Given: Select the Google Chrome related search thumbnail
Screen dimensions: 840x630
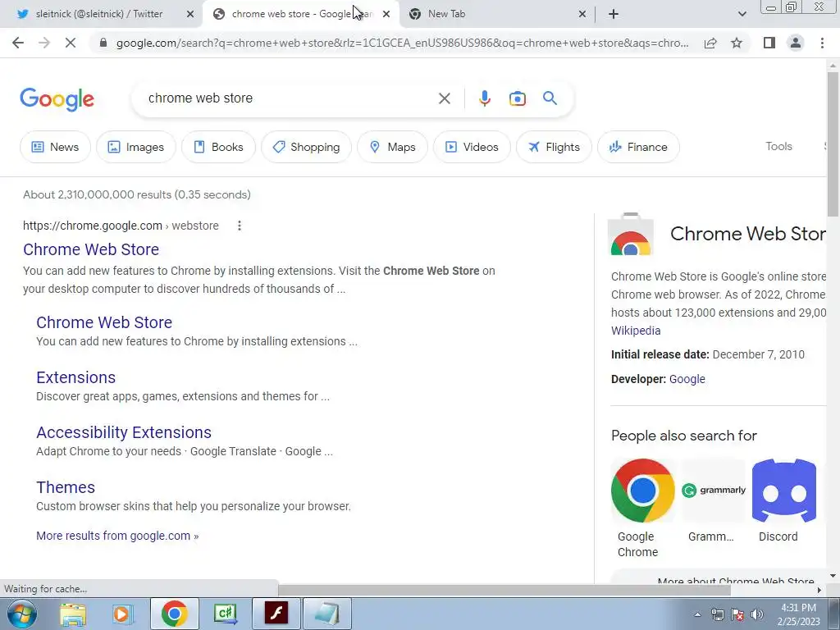Looking at the screenshot, I should tap(643, 491).
